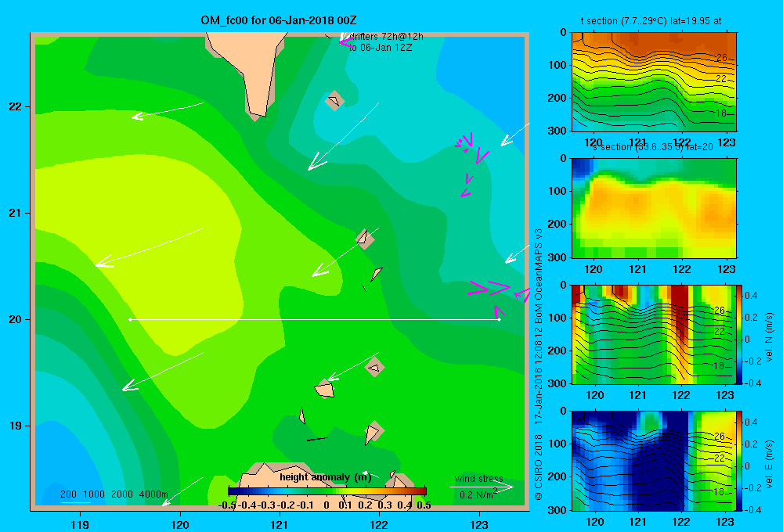783x532 pixels.
Task: Click main map longitude tick label 123
Action: point(479,524)
